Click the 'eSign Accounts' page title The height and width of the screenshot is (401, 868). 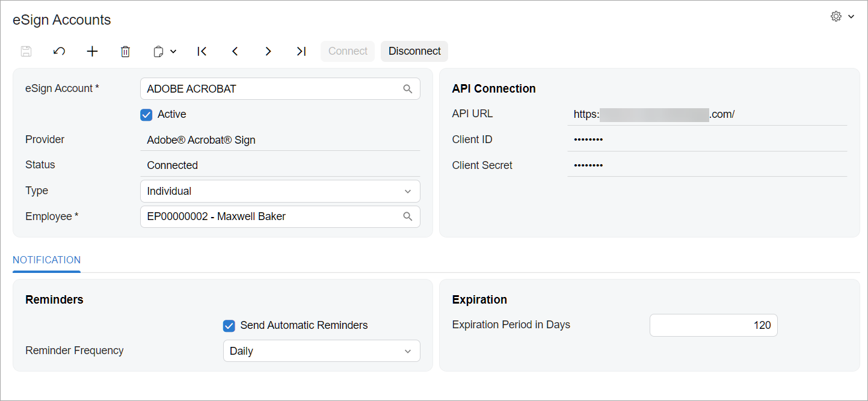[x=62, y=20]
